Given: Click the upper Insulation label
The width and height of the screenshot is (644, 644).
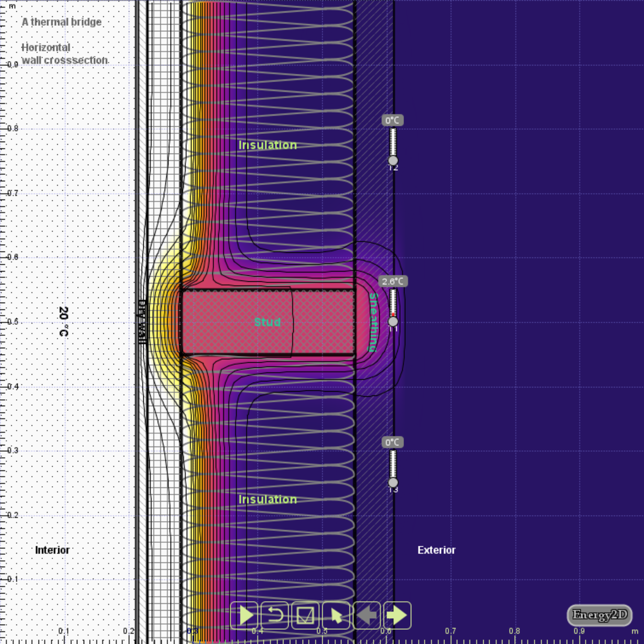Looking at the screenshot, I should point(268,145).
